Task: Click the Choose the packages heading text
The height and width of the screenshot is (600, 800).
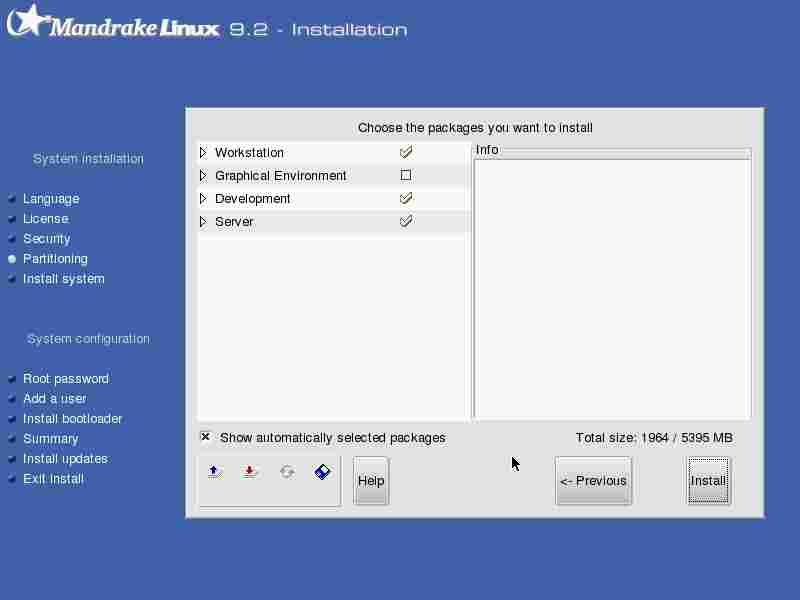Action: (475, 128)
